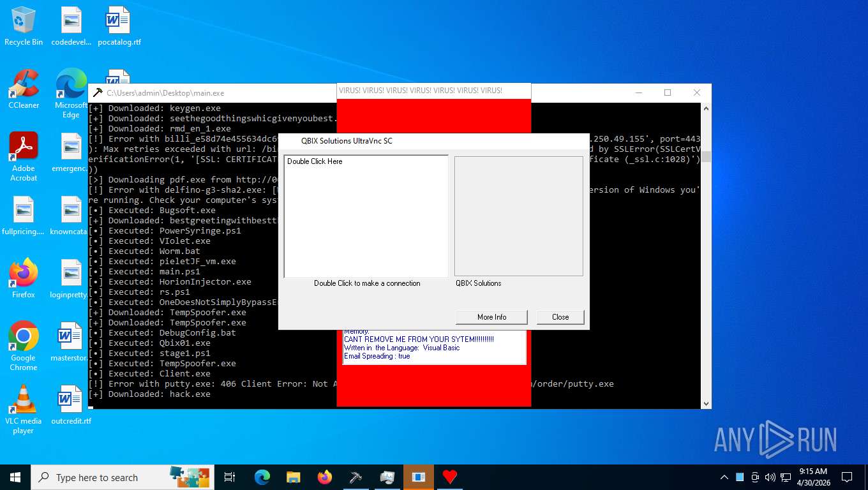Show hidden system tray icons
The width and height of the screenshot is (868, 490).
click(724, 477)
